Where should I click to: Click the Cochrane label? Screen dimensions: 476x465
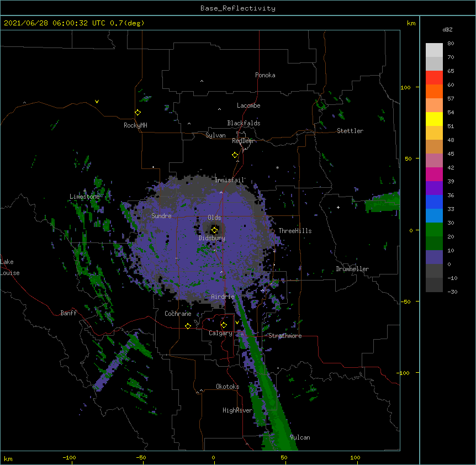tap(178, 314)
